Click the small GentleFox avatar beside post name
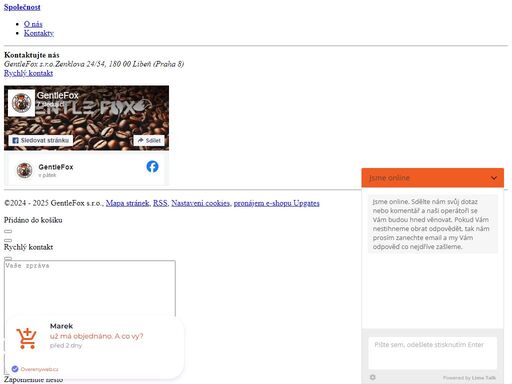Image resolution: width=512 pixels, height=384 pixels. [24, 170]
